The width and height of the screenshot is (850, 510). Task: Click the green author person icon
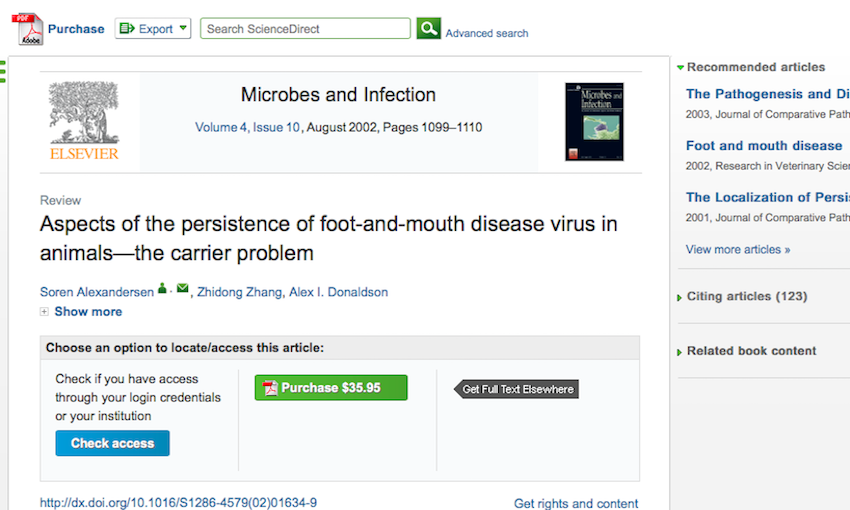click(x=162, y=290)
